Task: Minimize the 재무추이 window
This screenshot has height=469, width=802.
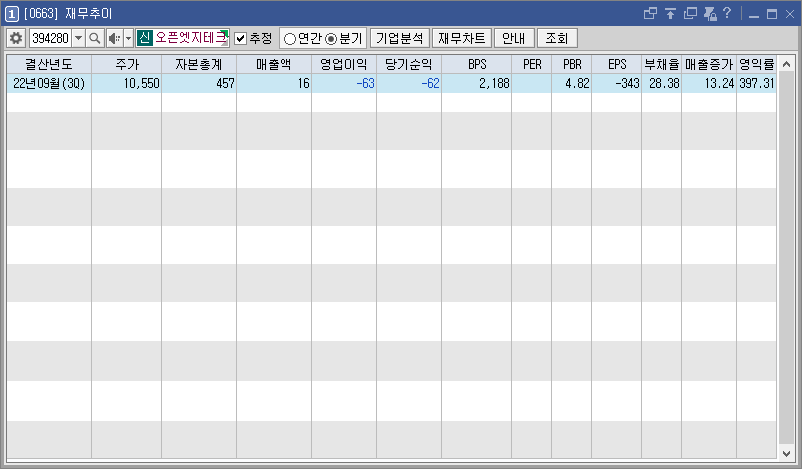Action: (x=753, y=15)
